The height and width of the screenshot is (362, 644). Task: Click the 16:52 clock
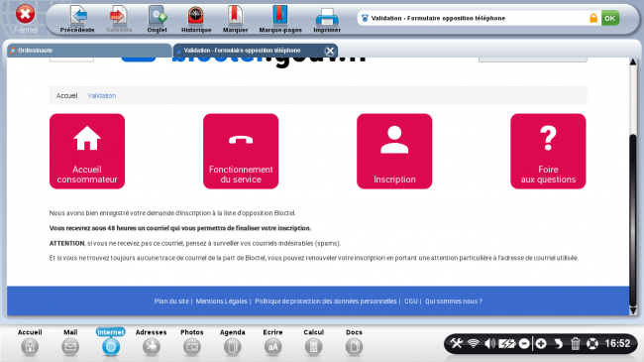click(x=617, y=343)
